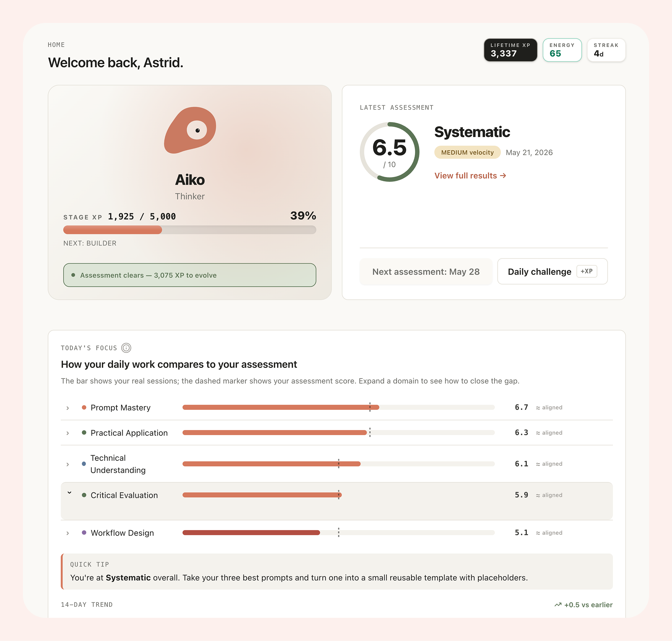Image resolution: width=672 pixels, height=641 pixels.
Task: Open View full results link
Action: click(x=470, y=176)
